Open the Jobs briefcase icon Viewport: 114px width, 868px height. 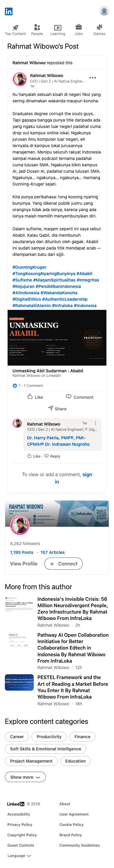pyautogui.click(x=78, y=27)
